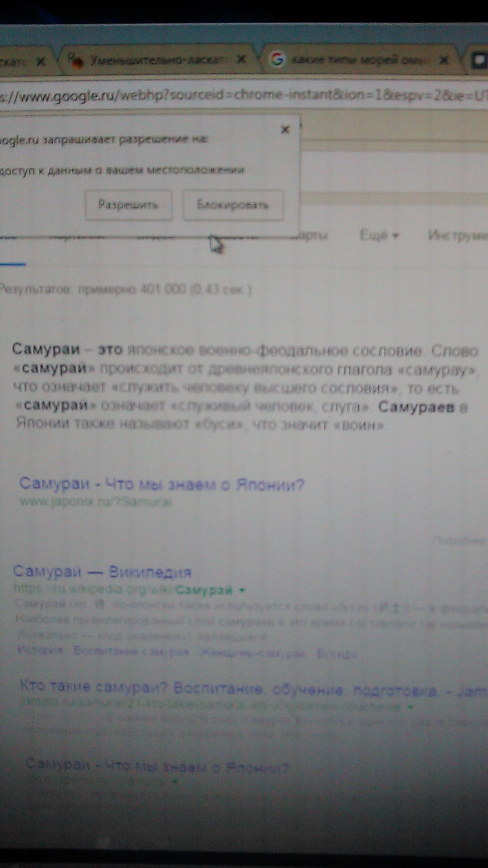Open История sitelink under Wikipedia result
This screenshot has height=868, width=488.
[40, 650]
